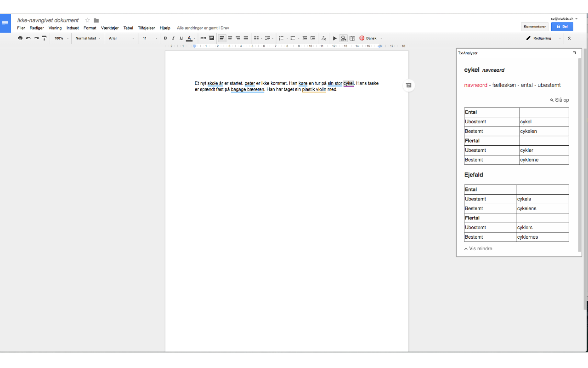Click the word violin in the document

321,90
